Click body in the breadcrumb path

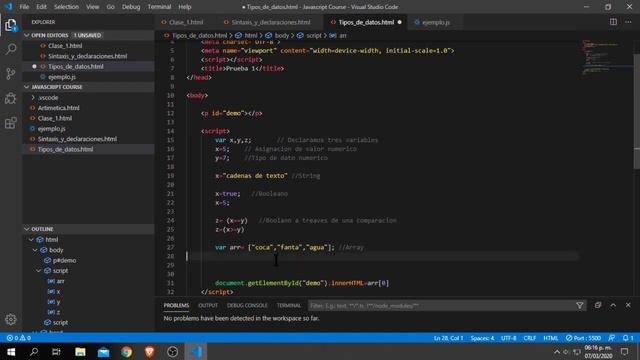click(282, 36)
